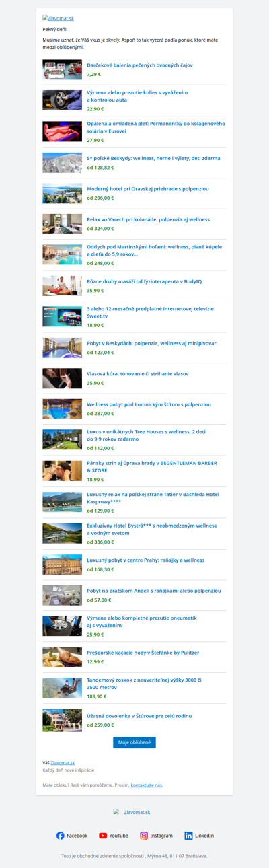Screen dimensions: 269x868
Task: Open Luxusný pobyt v centre Prahy offer
Action: click(145, 560)
